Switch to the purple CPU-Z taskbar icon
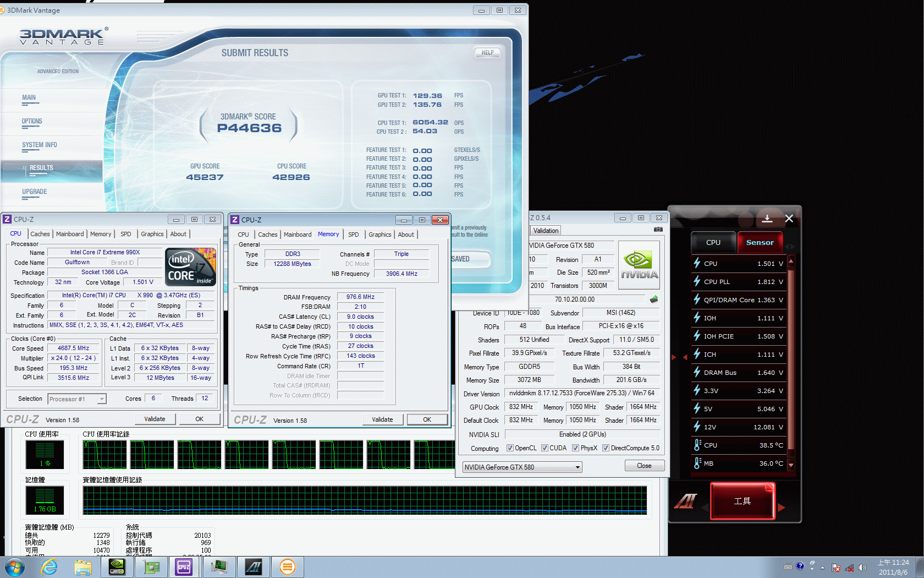Viewport: 924px width, 578px height. [x=184, y=567]
